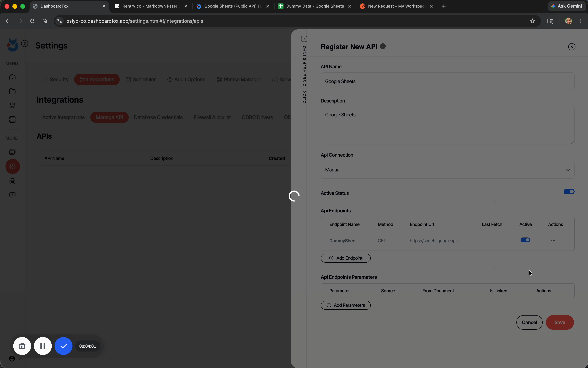Click the Add Parameters button
This screenshot has width=588, height=368.
pyautogui.click(x=346, y=305)
